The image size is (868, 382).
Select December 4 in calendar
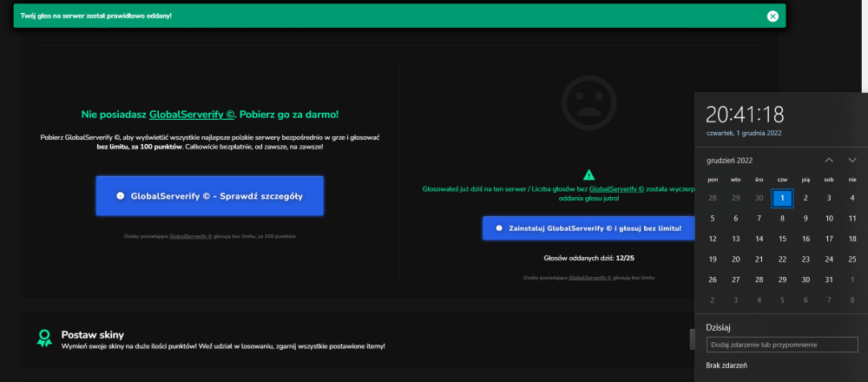(x=852, y=198)
